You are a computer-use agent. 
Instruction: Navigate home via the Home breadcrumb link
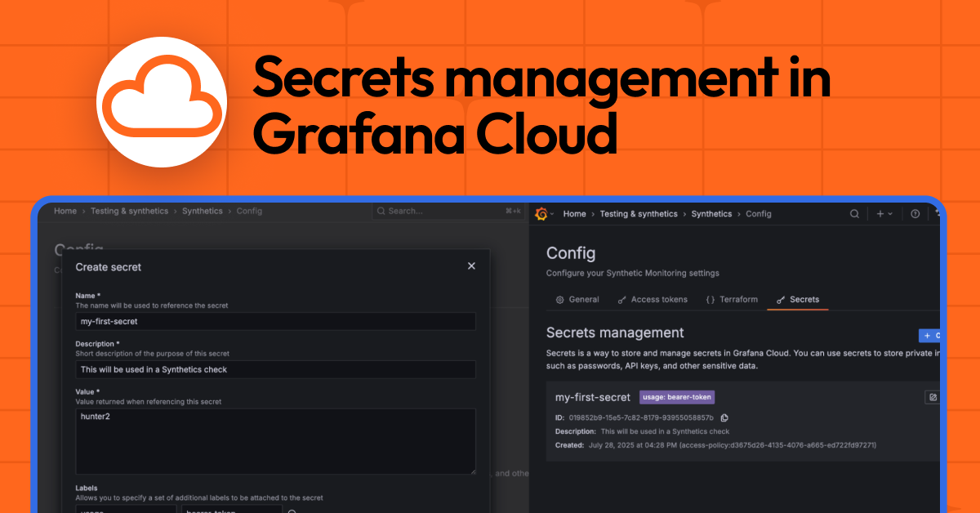tap(574, 213)
